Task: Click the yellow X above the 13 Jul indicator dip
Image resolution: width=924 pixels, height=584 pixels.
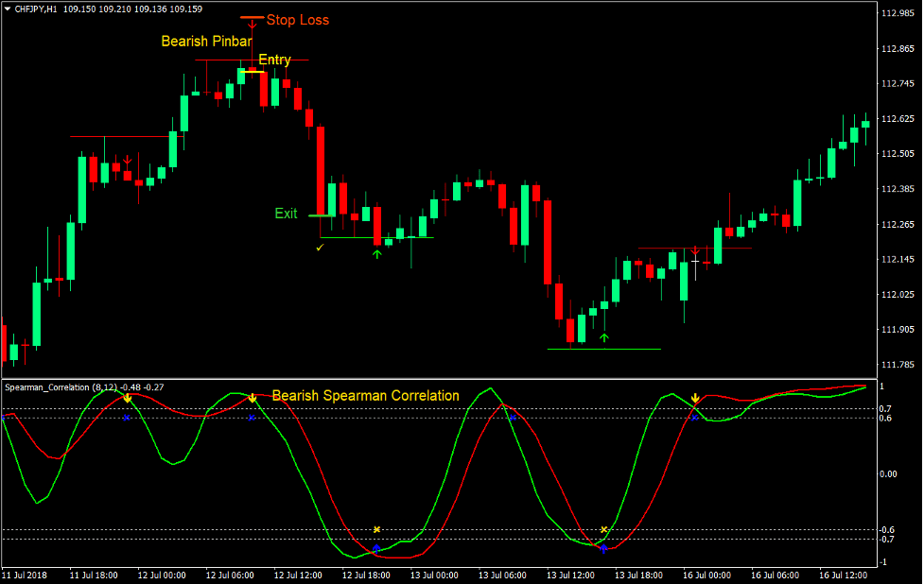Action: [x=604, y=529]
